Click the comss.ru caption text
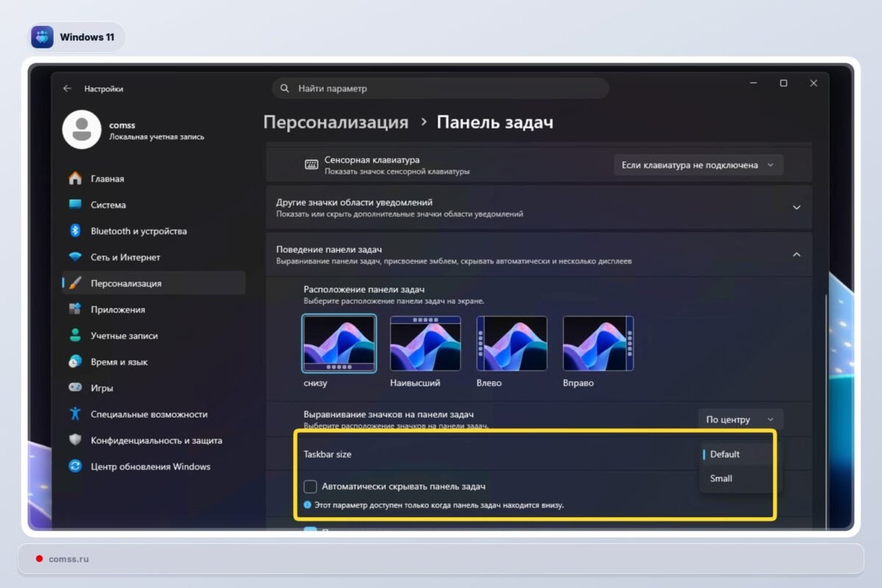Image resolution: width=882 pixels, height=588 pixels. click(x=68, y=559)
